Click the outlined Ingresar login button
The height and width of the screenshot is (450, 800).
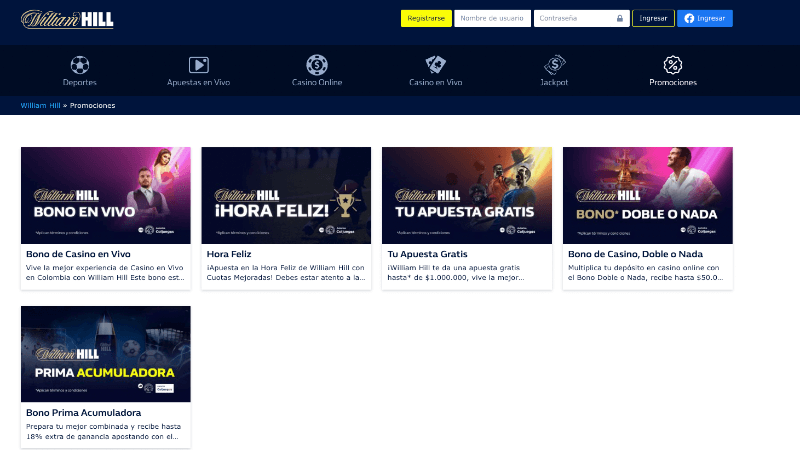653,18
